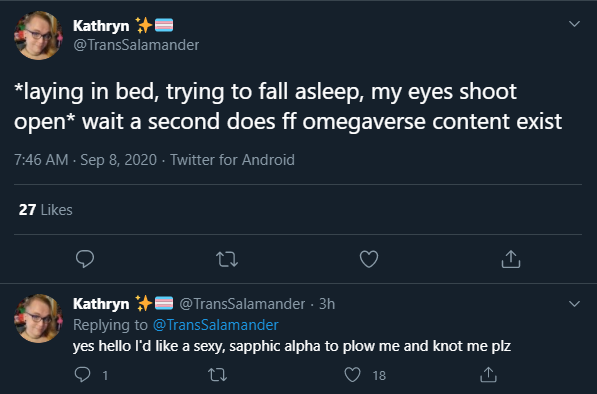The image size is (597, 394).
Task: Retweet the main omegaverse tweet
Action: point(227,260)
